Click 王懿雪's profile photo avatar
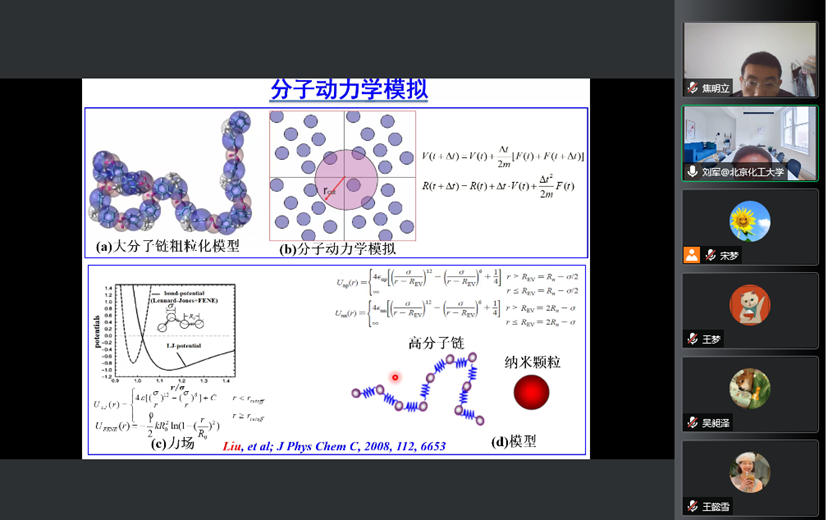The image size is (839, 520). tap(750, 472)
